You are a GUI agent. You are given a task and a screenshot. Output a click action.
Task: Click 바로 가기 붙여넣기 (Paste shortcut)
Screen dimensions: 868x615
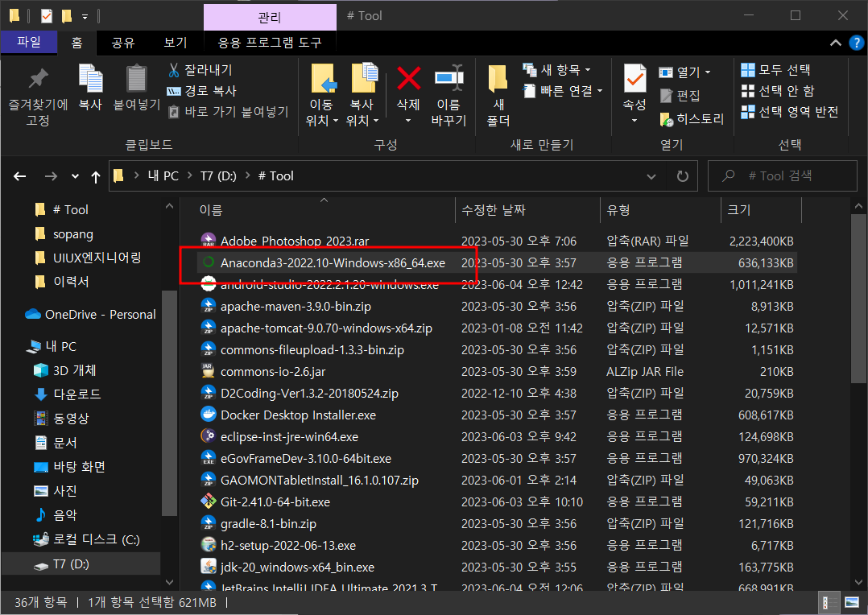point(228,112)
